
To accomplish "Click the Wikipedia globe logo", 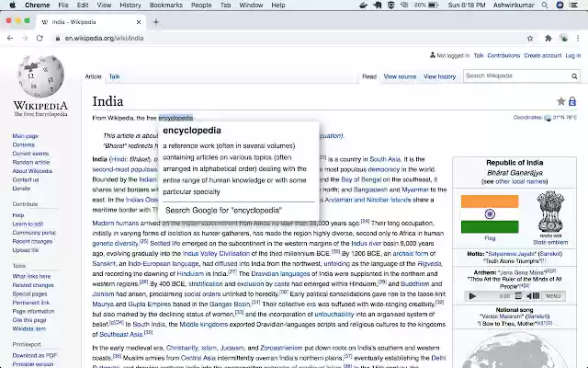I will coord(40,76).
